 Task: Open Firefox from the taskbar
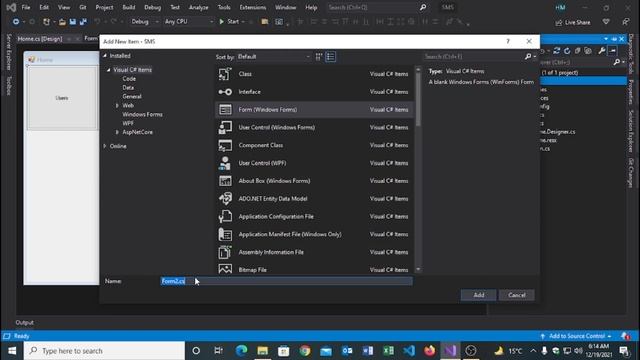click(x=429, y=351)
